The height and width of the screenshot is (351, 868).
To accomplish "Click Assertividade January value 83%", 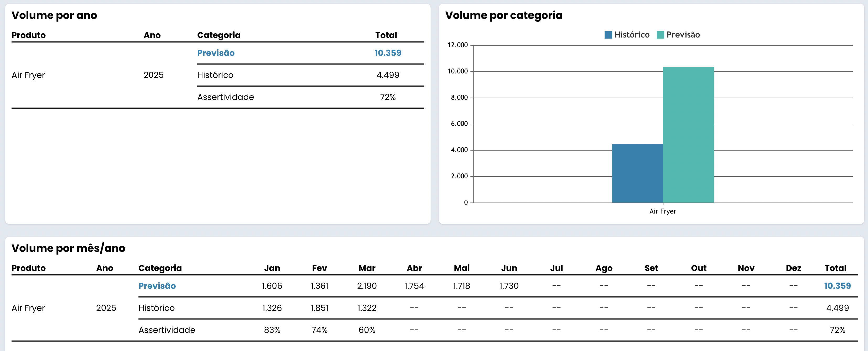I will [x=272, y=330].
